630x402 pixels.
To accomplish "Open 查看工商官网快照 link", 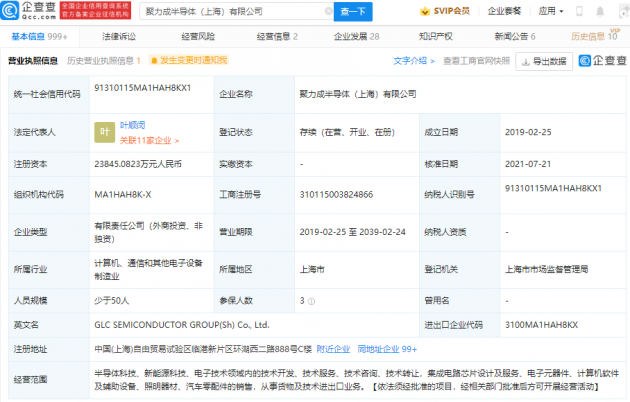I will [476, 61].
